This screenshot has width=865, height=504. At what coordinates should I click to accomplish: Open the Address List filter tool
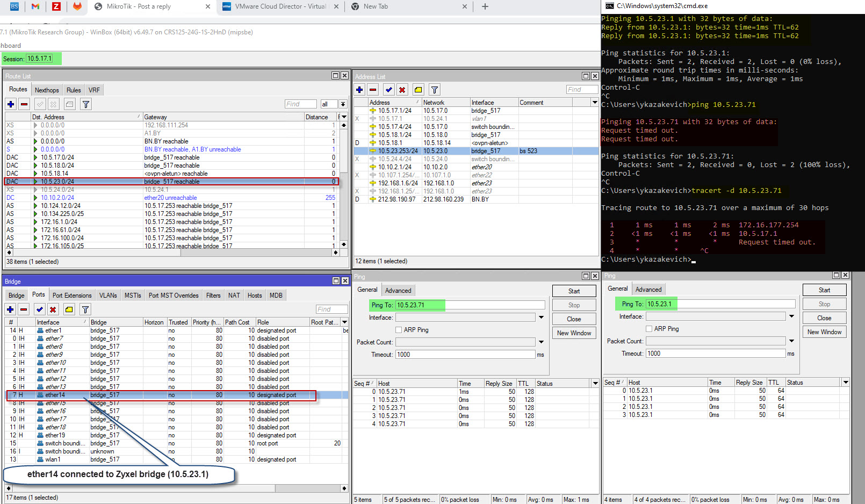(434, 90)
